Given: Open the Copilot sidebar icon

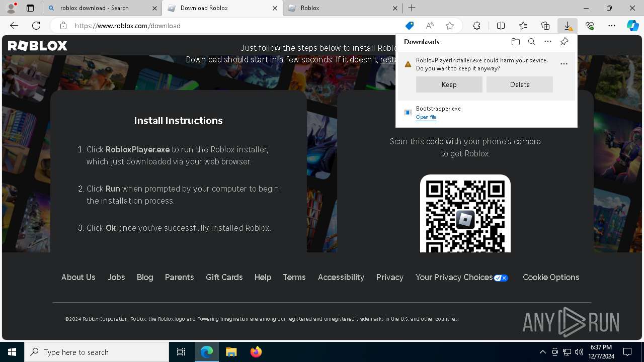Looking at the screenshot, I should click(633, 26).
